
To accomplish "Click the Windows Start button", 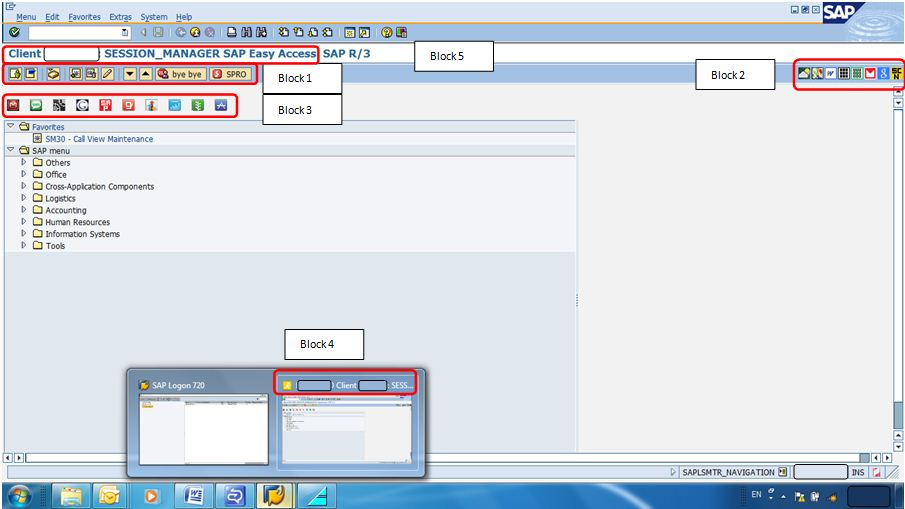I will 20,496.
